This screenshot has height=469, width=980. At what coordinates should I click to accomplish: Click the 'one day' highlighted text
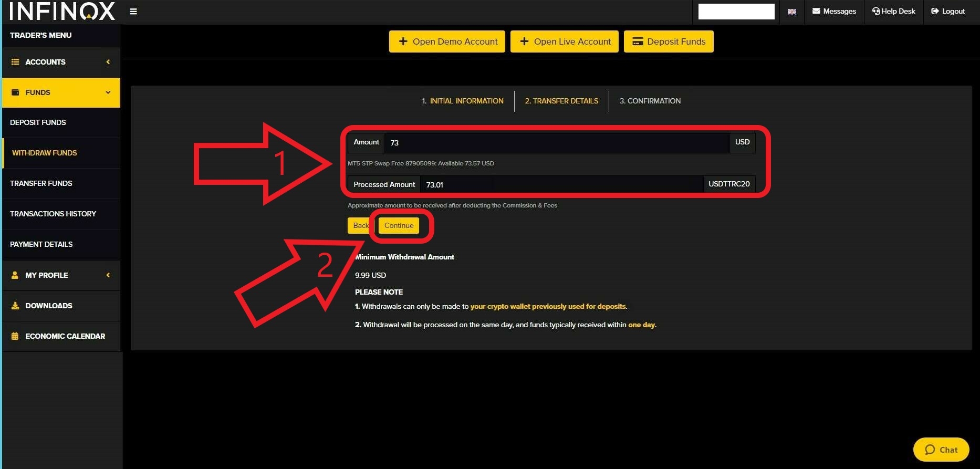tap(642, 325)
